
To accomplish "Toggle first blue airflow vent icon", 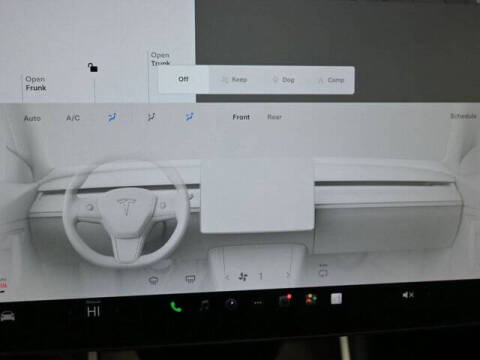I will [112, 117].
